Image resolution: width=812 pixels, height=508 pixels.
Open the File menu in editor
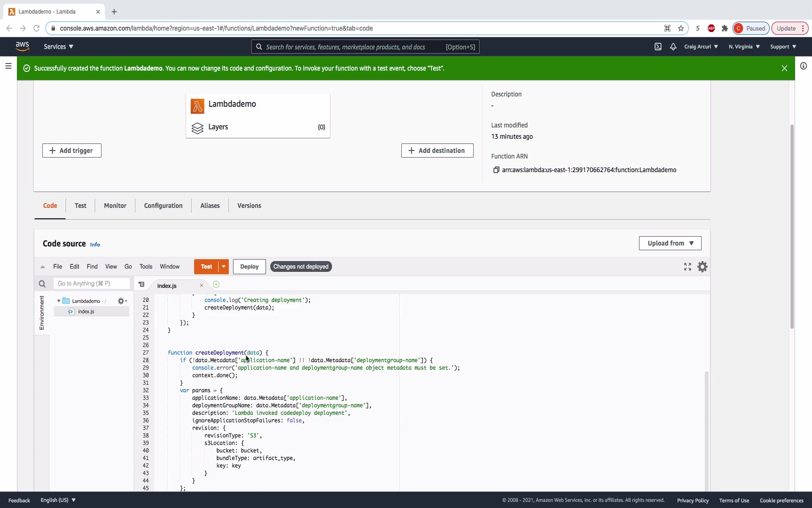click(58, 267)
